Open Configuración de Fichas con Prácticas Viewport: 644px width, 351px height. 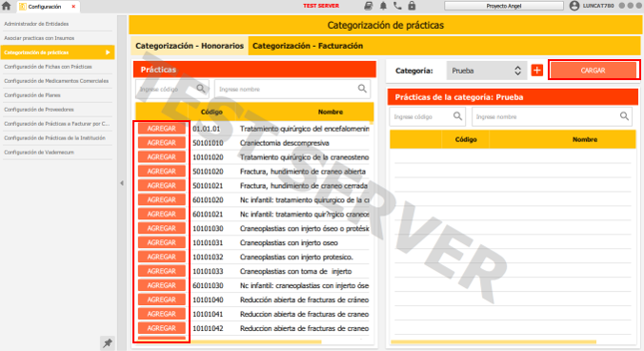56,67
